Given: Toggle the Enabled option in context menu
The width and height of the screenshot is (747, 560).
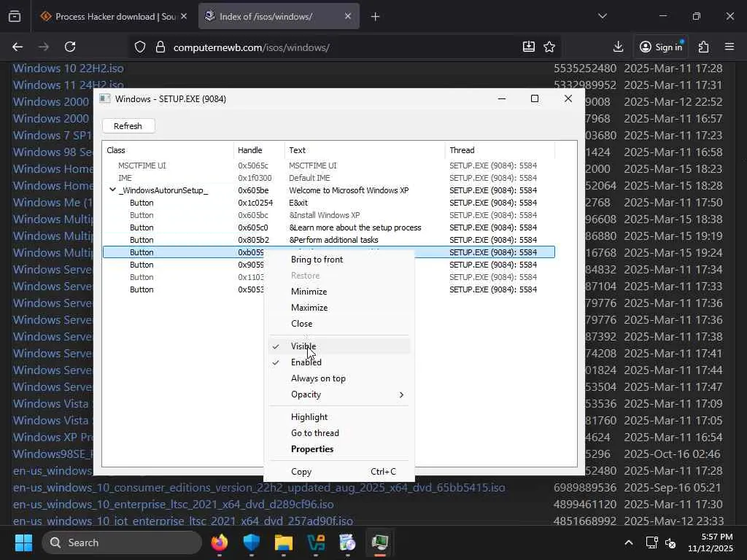Looking at the screenshot, I should click(x=340, y=362).
